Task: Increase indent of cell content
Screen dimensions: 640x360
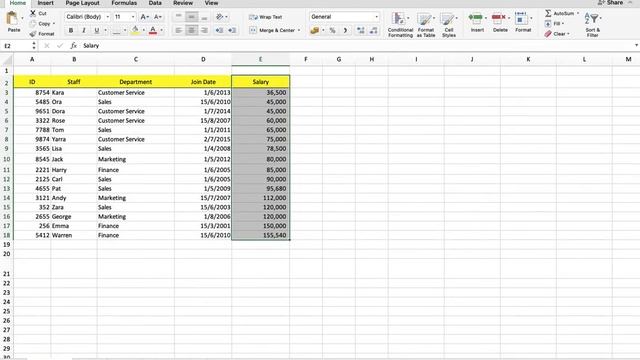Action: tap(232, 30)
